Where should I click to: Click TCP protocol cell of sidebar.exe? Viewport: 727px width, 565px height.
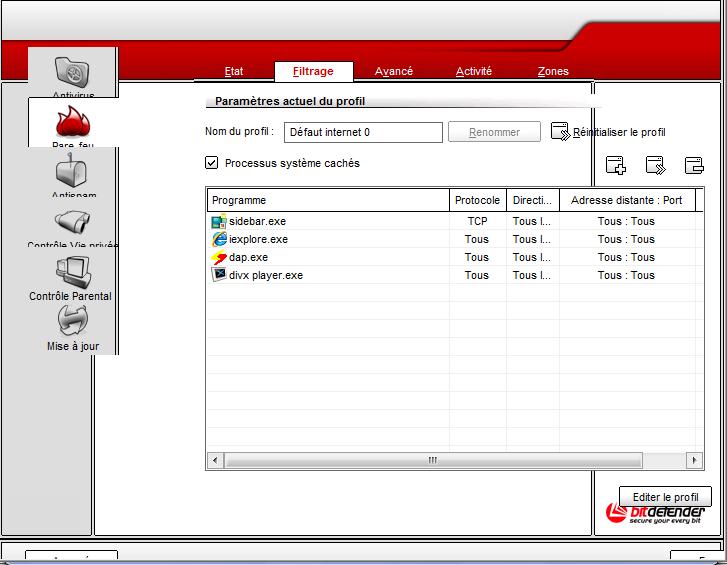pos(478,222)
